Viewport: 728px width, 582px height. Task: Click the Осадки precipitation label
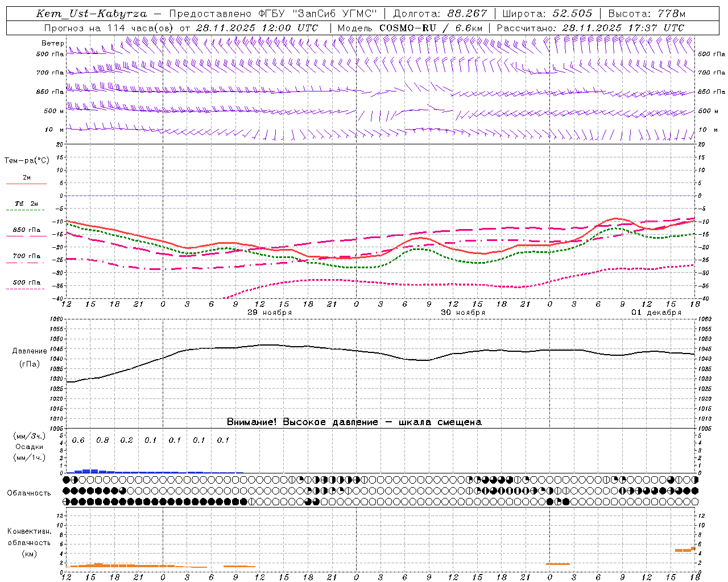tap(29, 447)
